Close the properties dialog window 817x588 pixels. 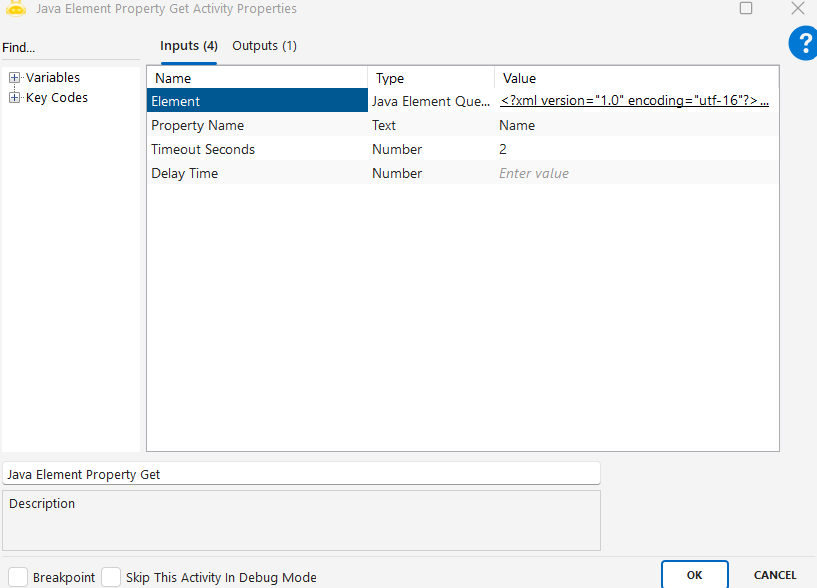point(797,8)
